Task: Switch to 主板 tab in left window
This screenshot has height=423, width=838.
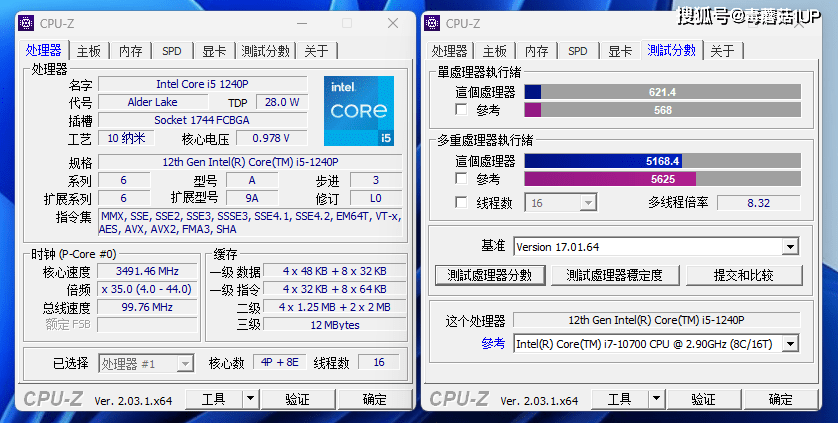Action: click(x=89, y=51)
